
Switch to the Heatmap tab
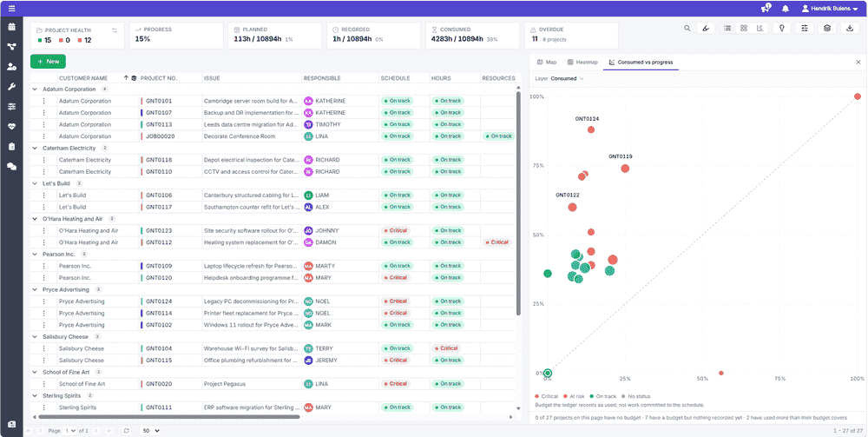582,62
